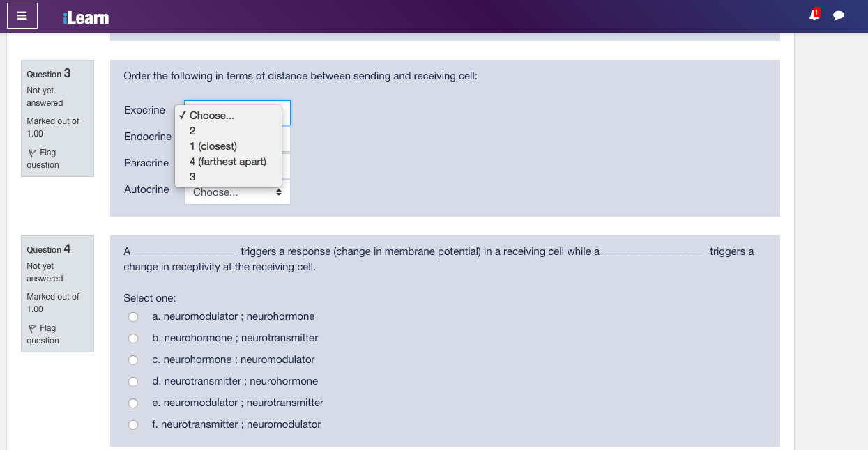
Task: Choose "1 (closest)" in the dropdown list
Action: pyautogui.click(x=228, y=146)
